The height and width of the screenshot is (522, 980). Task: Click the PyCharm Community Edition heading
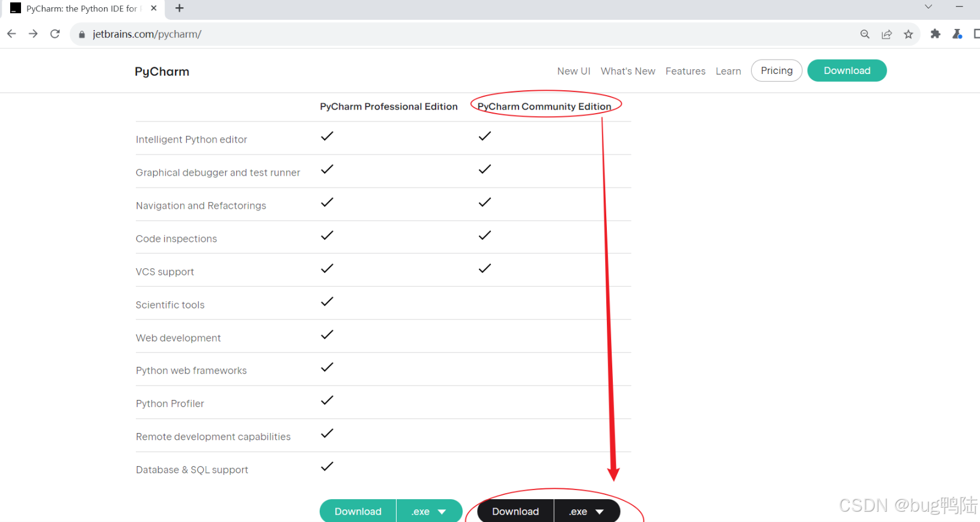pyautogui.click(x=544, y=106)
